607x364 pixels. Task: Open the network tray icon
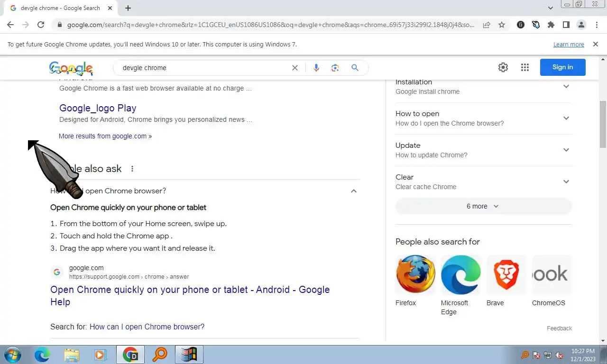click(x=548, y=355)
